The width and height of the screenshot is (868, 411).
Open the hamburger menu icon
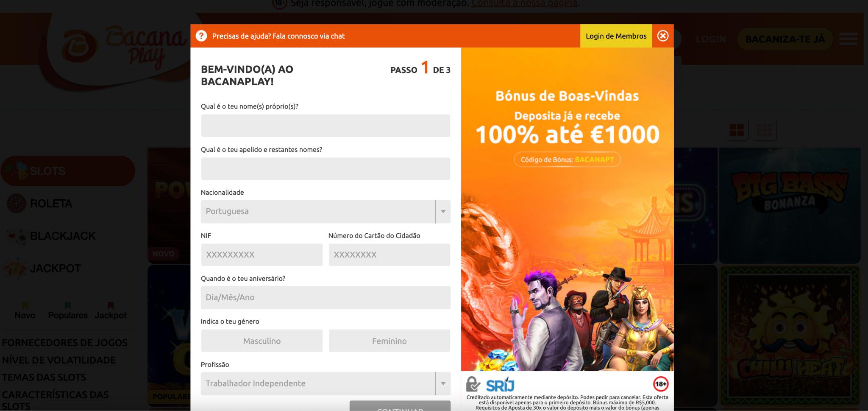click(x=848, y=39)
